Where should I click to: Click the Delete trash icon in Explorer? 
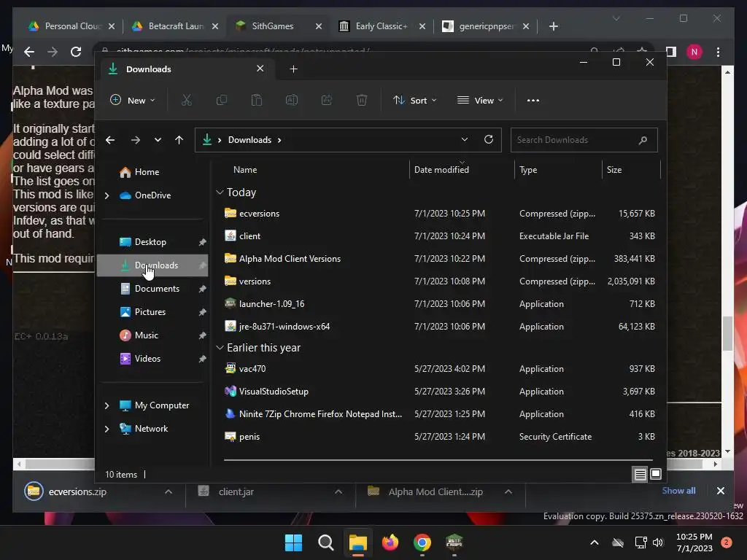point(362,100)
